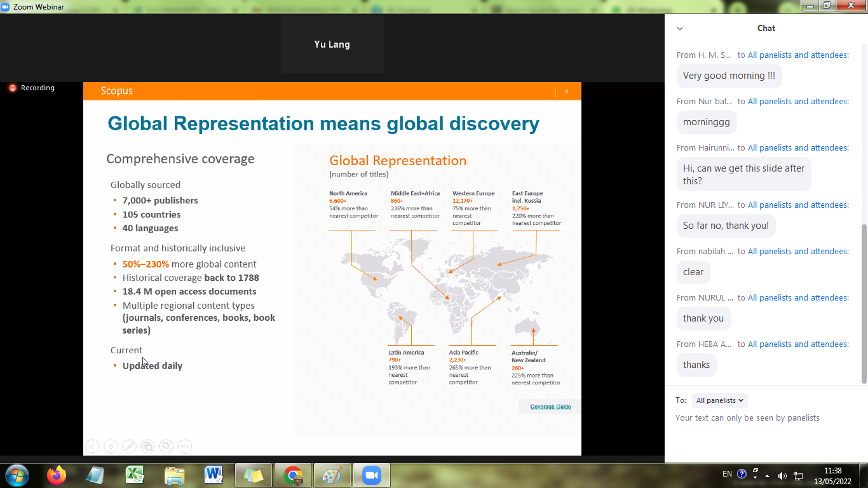
Task: Click the next slide arrow in slideshow controls
Action: (x=111, y=447)
